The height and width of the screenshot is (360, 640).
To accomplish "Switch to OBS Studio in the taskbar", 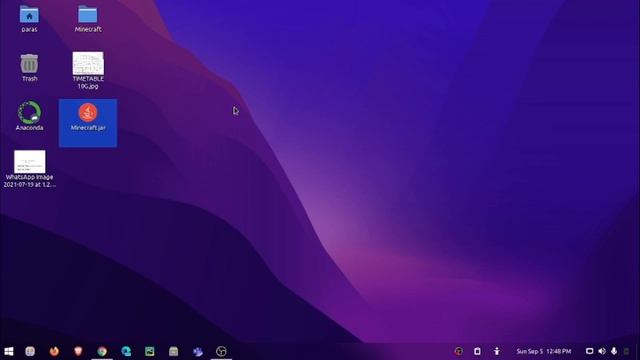I will 221,351.
